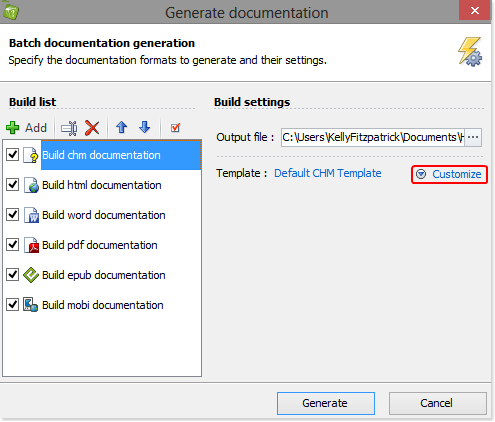This screenshot has width=495, height=422.
Task: Uncheck Build pdf documentation checkbox
Action: click(x=13, y=245)
